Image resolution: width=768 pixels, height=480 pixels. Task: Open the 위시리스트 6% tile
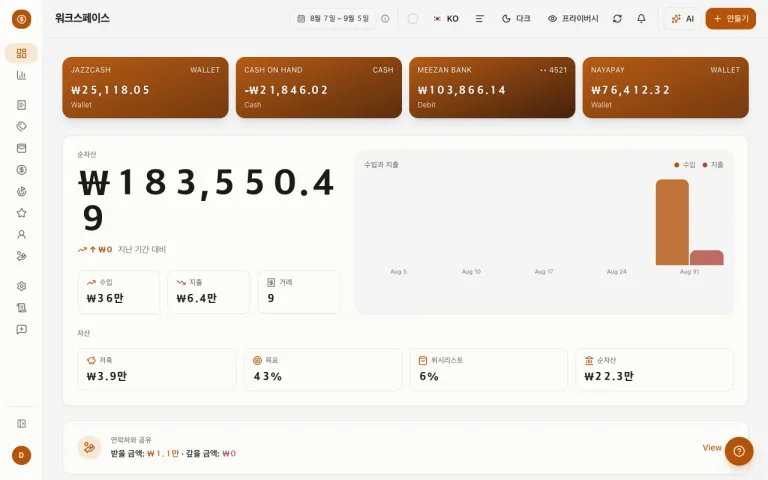[x=488, y=370]
